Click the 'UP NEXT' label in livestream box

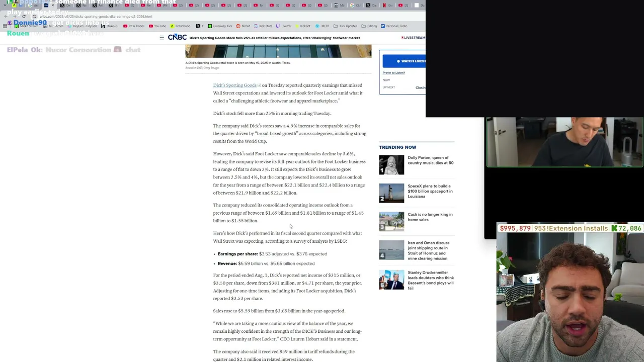click(x=388, y=87)
